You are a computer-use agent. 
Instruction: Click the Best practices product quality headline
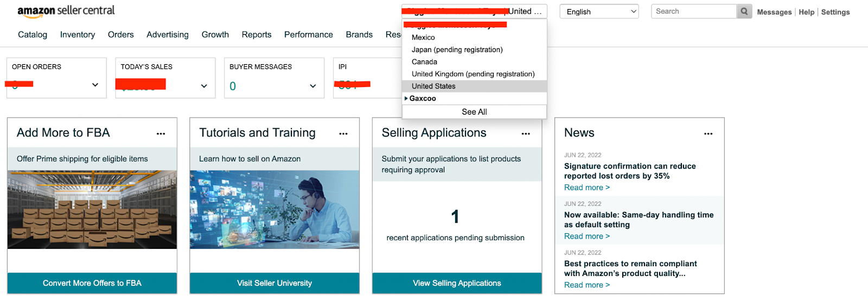(x=630, y=269)
